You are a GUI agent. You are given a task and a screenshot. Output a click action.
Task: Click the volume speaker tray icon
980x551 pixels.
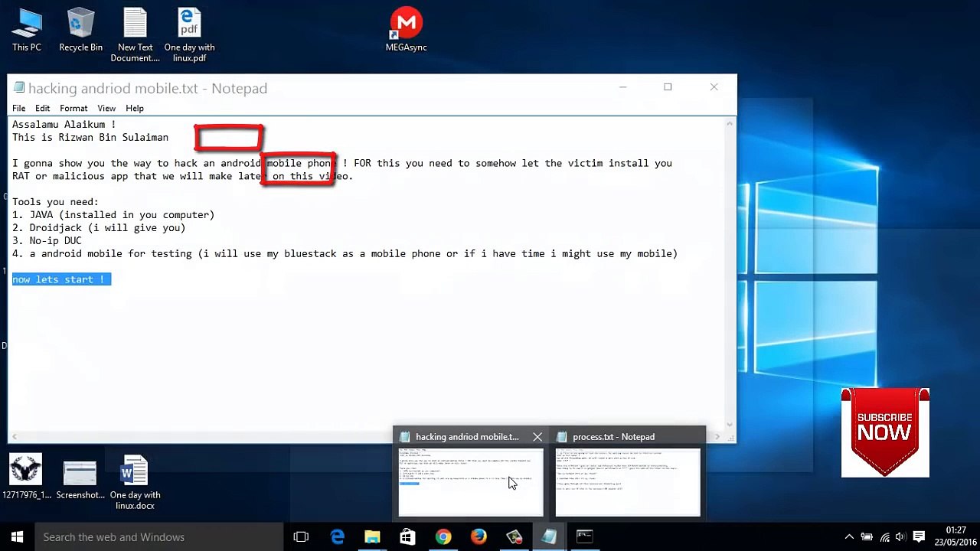coord(901,537)
